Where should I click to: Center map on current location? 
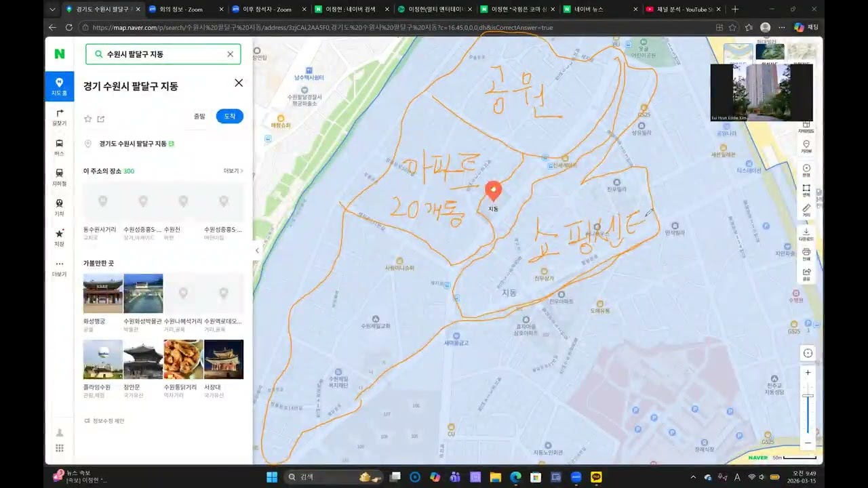[x=808, y=353]
